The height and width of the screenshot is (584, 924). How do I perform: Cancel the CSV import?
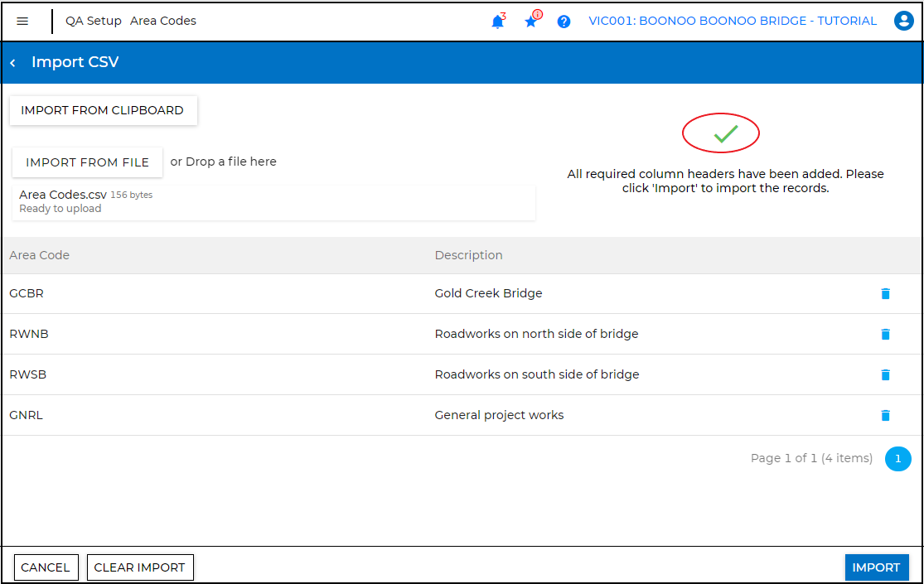46,567
